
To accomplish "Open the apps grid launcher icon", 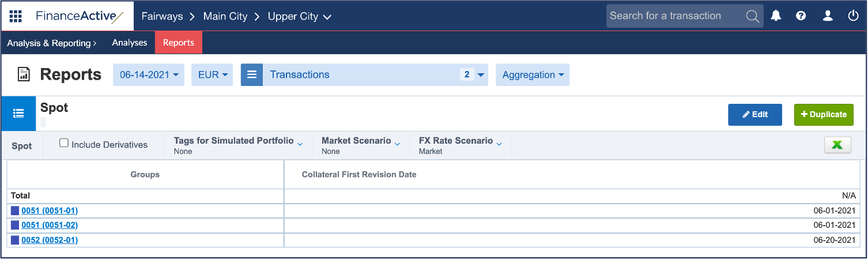I will [x=16, y=16].
